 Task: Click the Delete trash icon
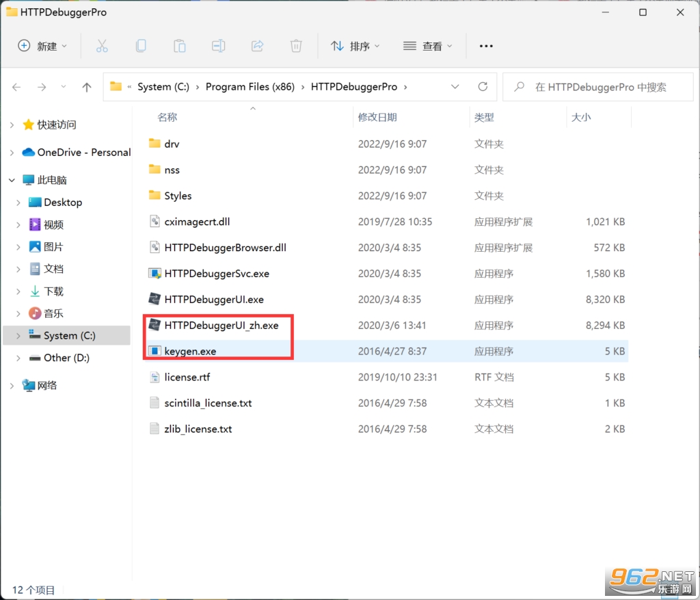(296, 46)
